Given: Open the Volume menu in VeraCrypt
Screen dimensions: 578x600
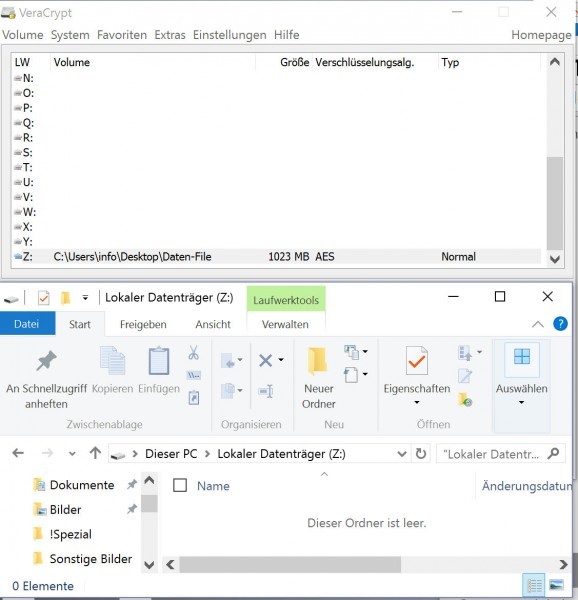Looking at the screenshot, I should (x=23, y=35).
